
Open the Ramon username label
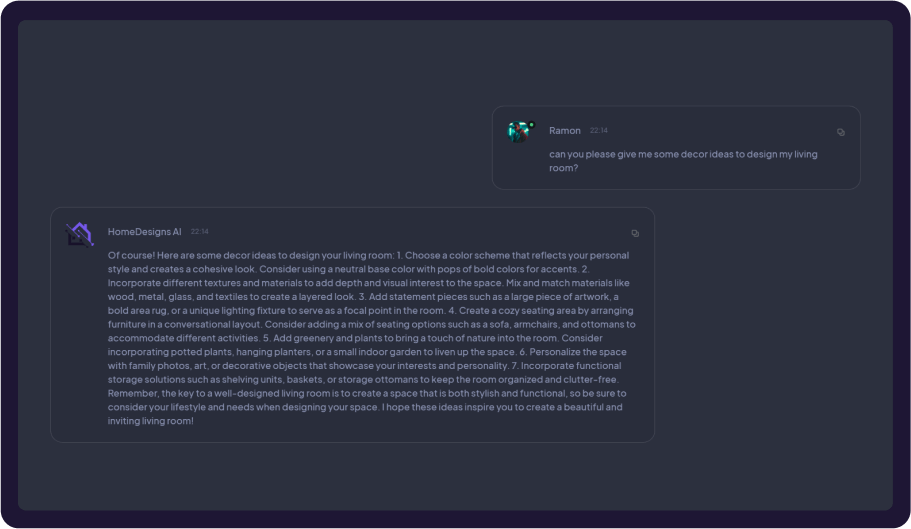(565, 131)
